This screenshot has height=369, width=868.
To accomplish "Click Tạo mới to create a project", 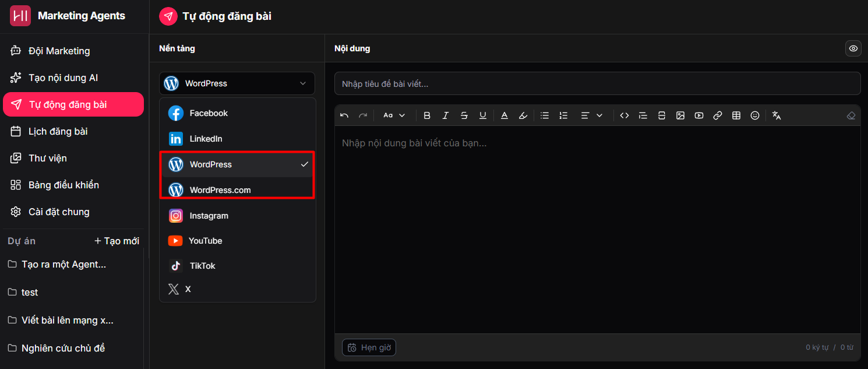I will click(x=117, y=241).
